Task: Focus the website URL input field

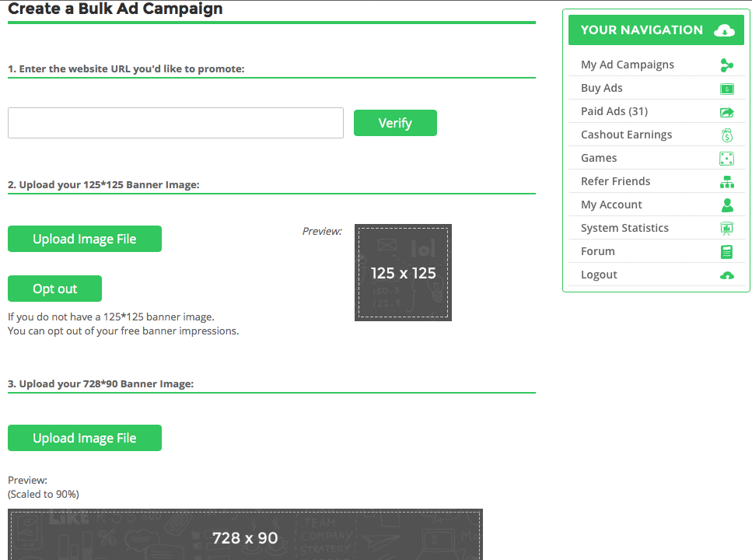Action: pos(176,123)
